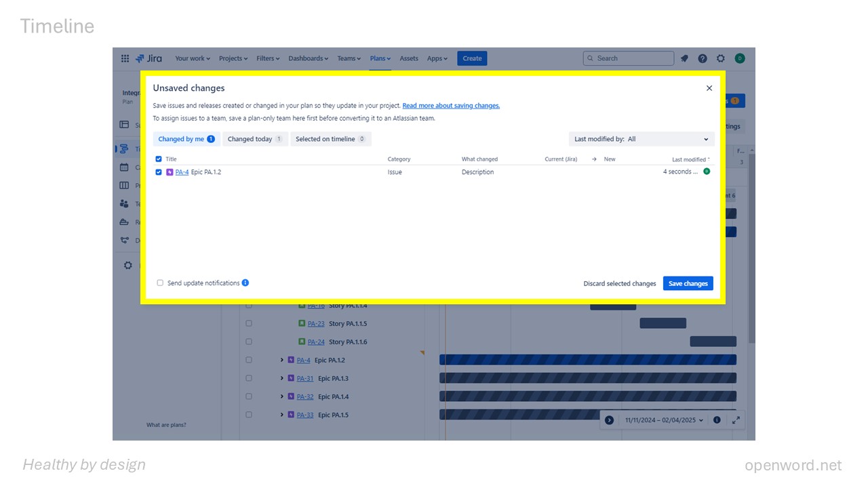Image resolution: width=868 pixels, height=488 pixels.
Task: Open the top bar settings gear
Action: (721, 58)
